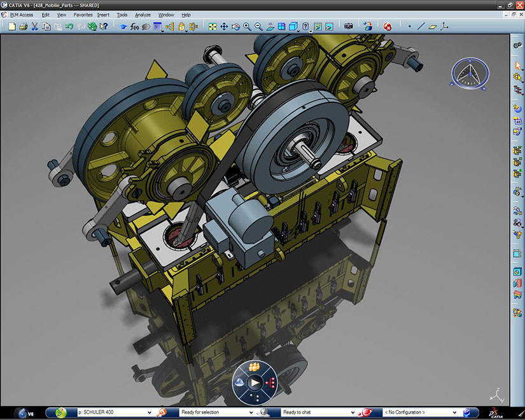Click the New document icon

(x=12, y=27)
